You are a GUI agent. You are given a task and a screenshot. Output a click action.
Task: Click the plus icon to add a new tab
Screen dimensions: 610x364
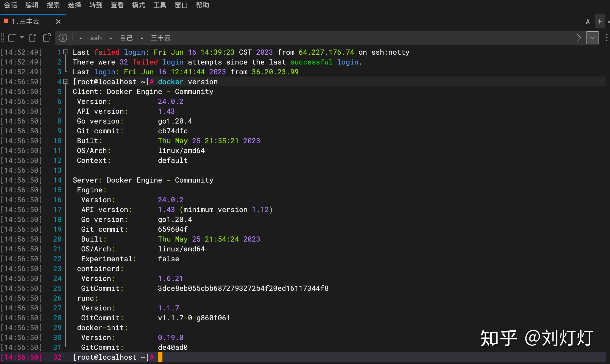pos(600,22)
